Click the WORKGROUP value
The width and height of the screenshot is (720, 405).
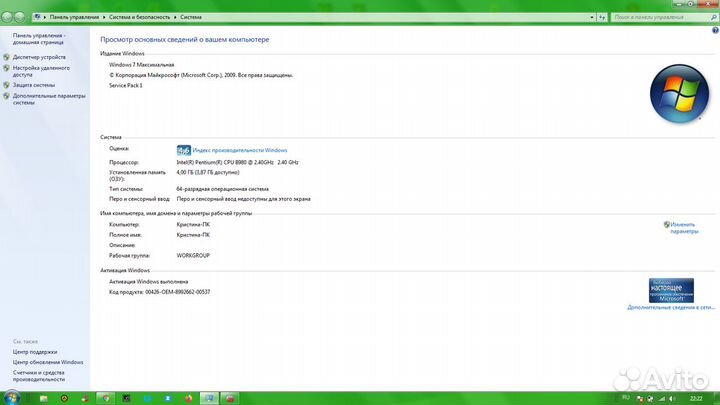(193, 255)
